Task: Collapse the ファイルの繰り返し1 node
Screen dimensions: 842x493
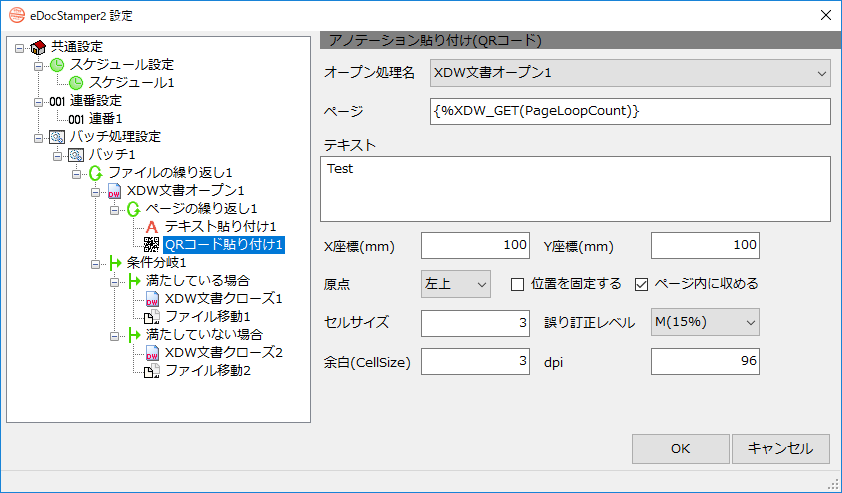Action: pos(76,174)
